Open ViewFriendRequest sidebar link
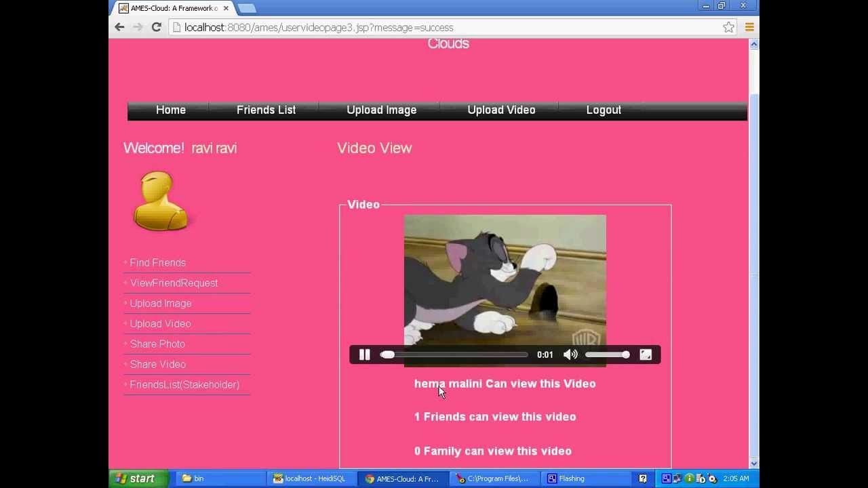868x488 pixels. point(174,283)
